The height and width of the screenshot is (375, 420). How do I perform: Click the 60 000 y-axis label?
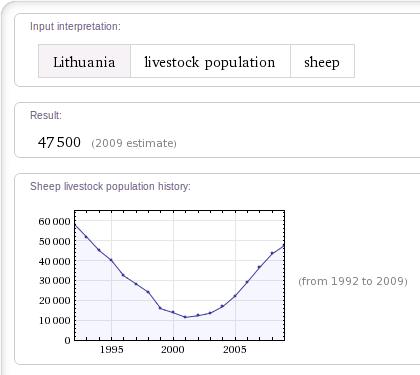(x=54, y=221)
